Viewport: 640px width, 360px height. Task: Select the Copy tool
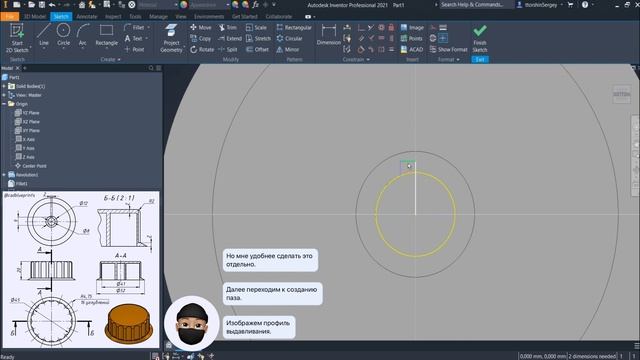(x=200, y=38)
